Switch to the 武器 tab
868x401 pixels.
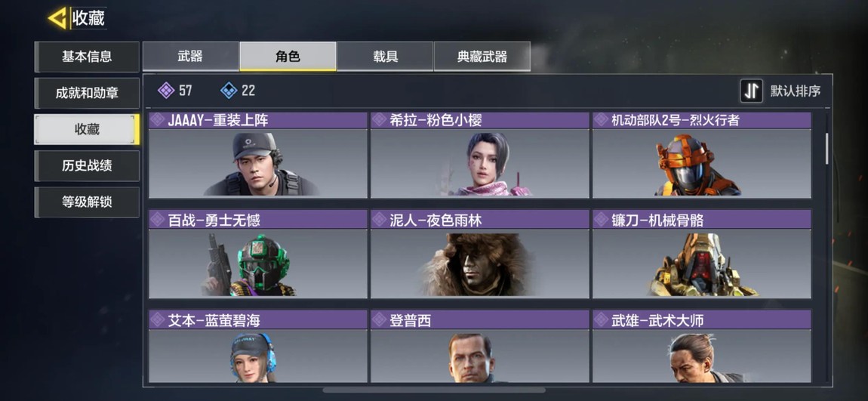pos(190,56)
